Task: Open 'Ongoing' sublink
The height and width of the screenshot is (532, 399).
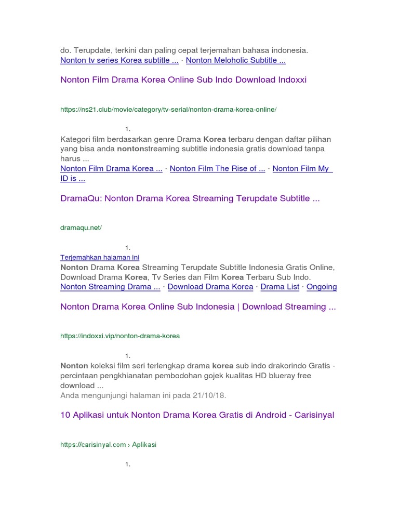Action: coord(322,287)
